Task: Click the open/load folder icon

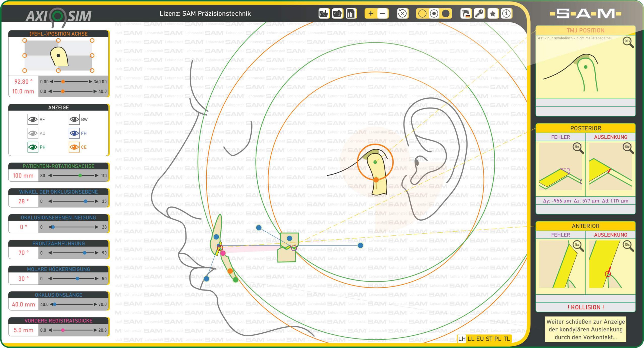Action: [x=324, y=14]
